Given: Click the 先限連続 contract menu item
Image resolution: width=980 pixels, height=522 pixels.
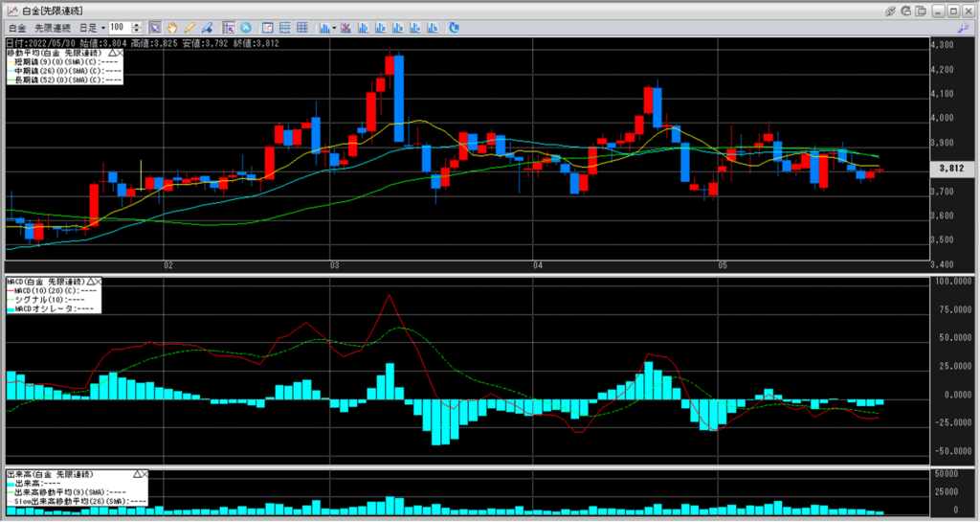Looking at the screenshot, I should pos(52,28).
